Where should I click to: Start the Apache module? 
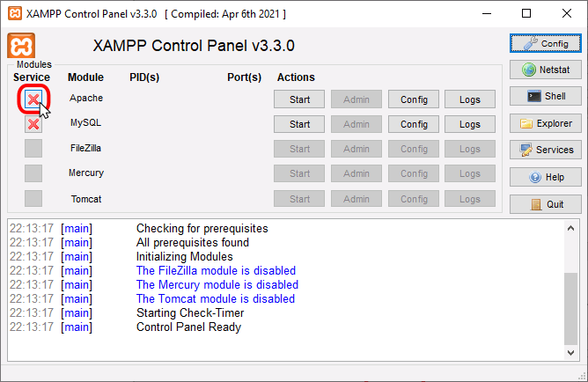299,99
